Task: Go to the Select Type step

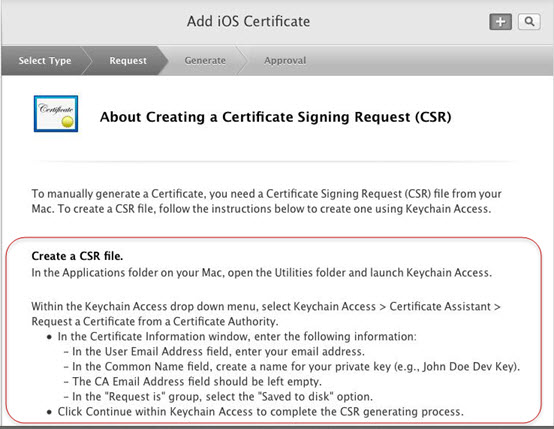Action: tap(45, 60)
